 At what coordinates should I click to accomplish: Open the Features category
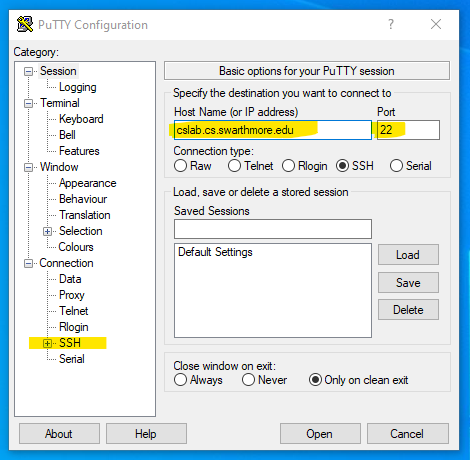click(x=79, y=151)
